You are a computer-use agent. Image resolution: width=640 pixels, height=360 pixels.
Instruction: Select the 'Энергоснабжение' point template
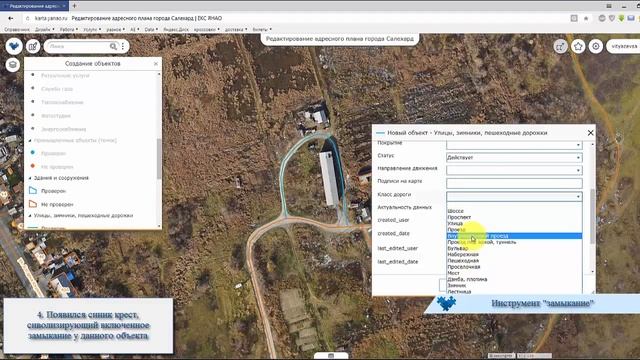pyautogui.click(x=63, y=129)
